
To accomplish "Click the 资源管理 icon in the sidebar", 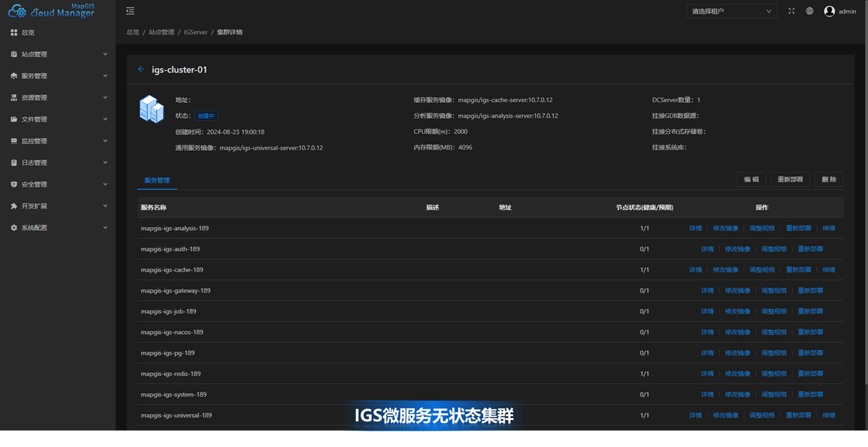I will click(13, 98).
